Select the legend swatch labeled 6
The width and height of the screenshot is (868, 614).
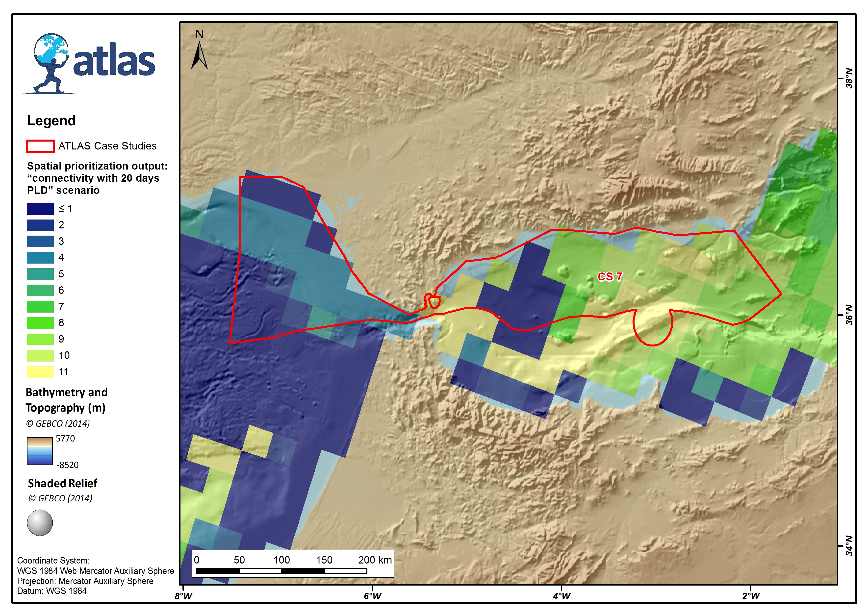pos(40,290)
